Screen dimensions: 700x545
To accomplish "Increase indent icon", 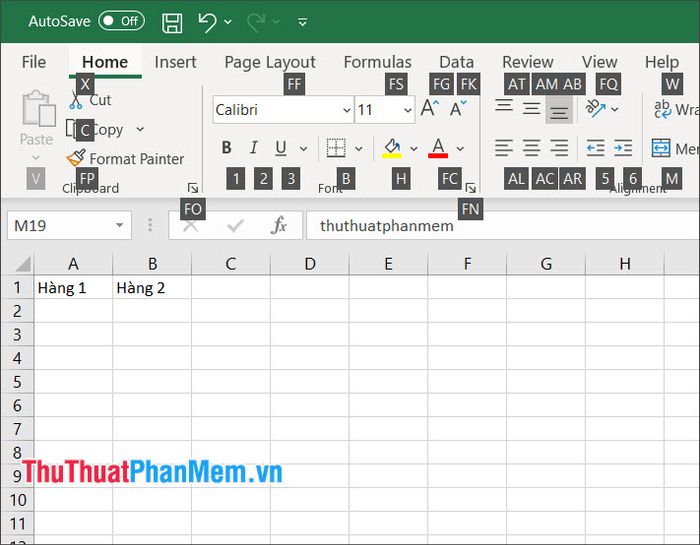I will (x=623, y=148).
